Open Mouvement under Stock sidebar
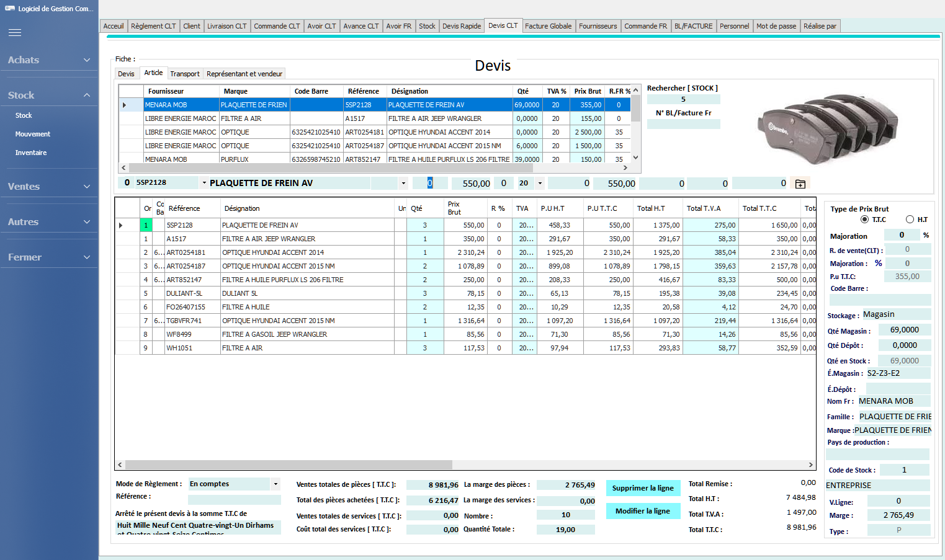 point(33,134)
